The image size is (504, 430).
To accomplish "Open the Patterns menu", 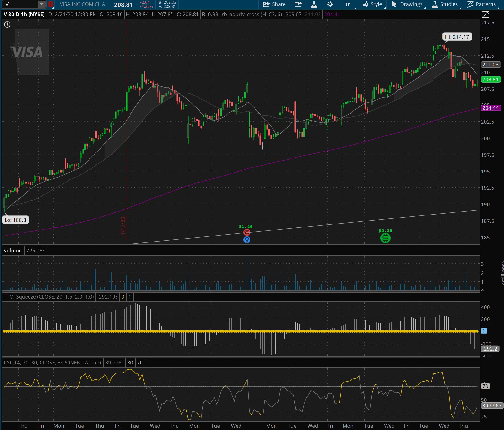I will 481,4.
